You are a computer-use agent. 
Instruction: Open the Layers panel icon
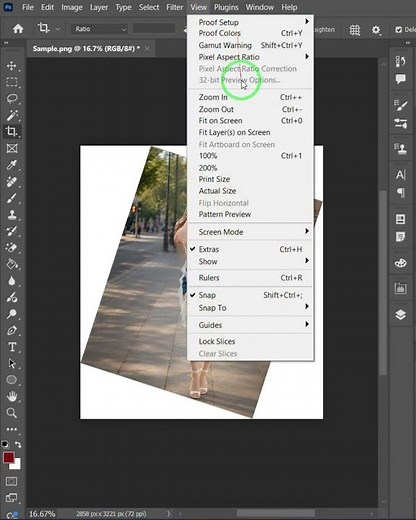400,314
